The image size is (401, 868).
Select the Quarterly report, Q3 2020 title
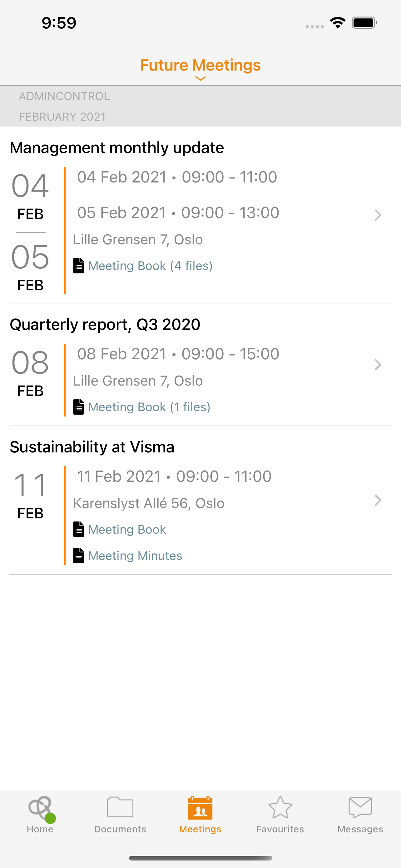tap(105, 325)
